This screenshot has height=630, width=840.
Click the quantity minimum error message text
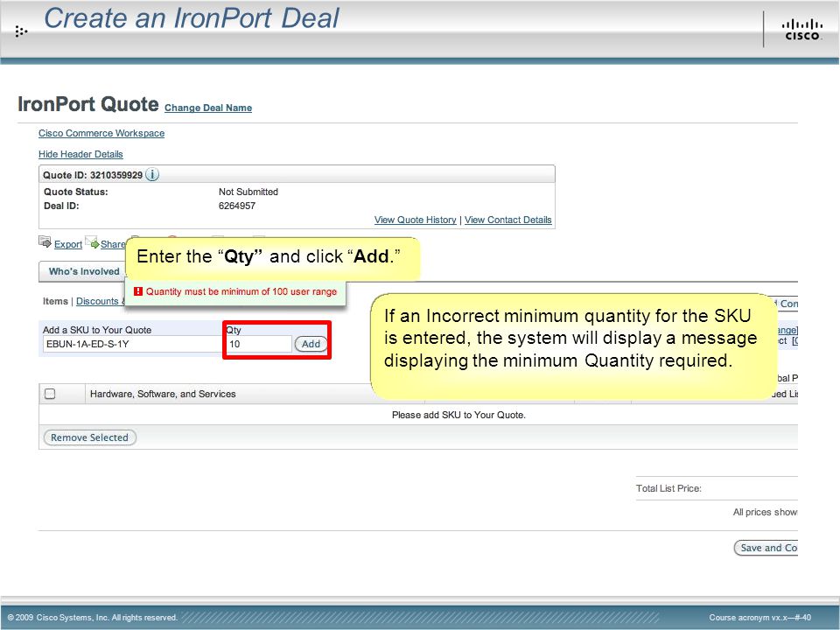click(x=241, y=291)
